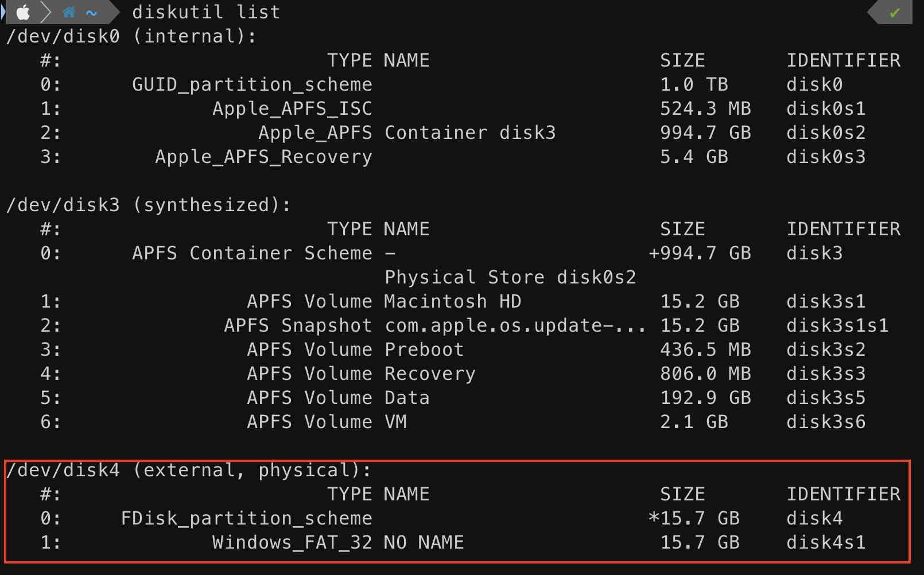Click the '2.1 GB' size value

click(694, 422)
